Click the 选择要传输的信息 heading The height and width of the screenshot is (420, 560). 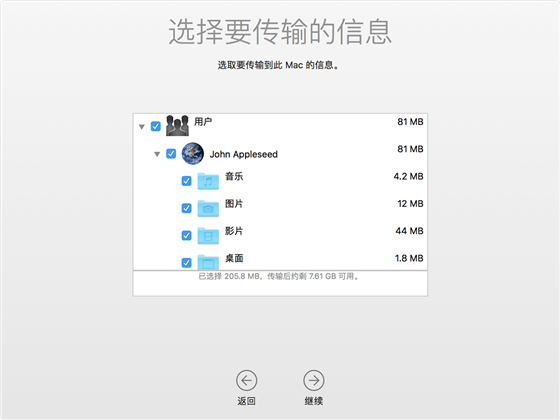coord(280,32)
